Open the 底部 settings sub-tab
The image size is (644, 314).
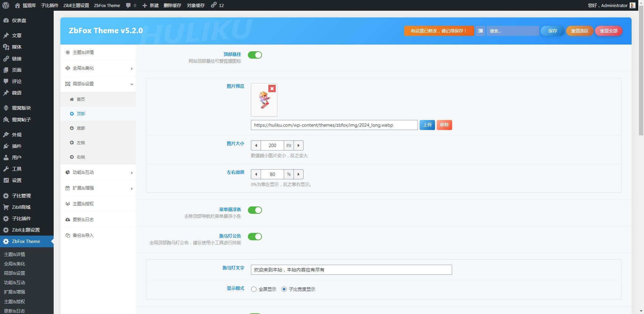click(80, 128)
